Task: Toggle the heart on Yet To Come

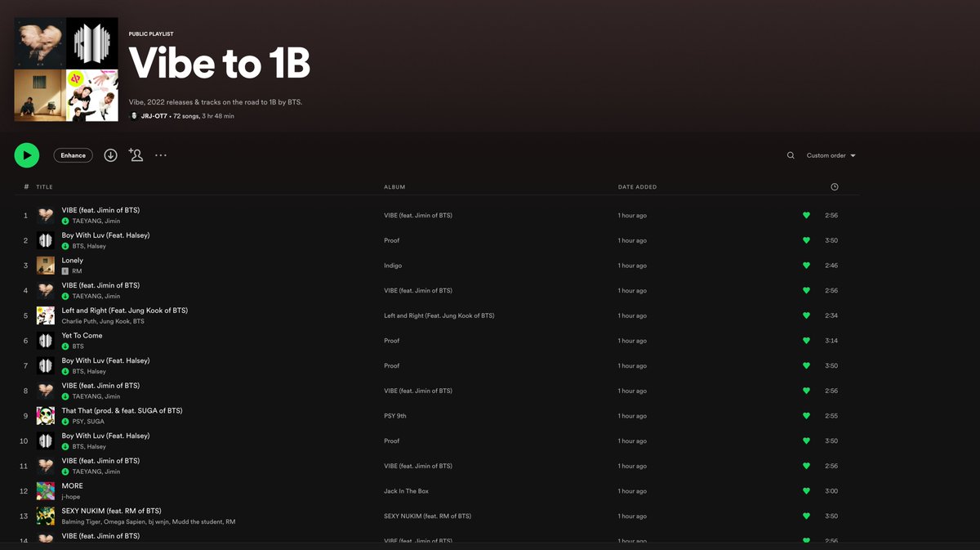Action: tap(806, 341)
